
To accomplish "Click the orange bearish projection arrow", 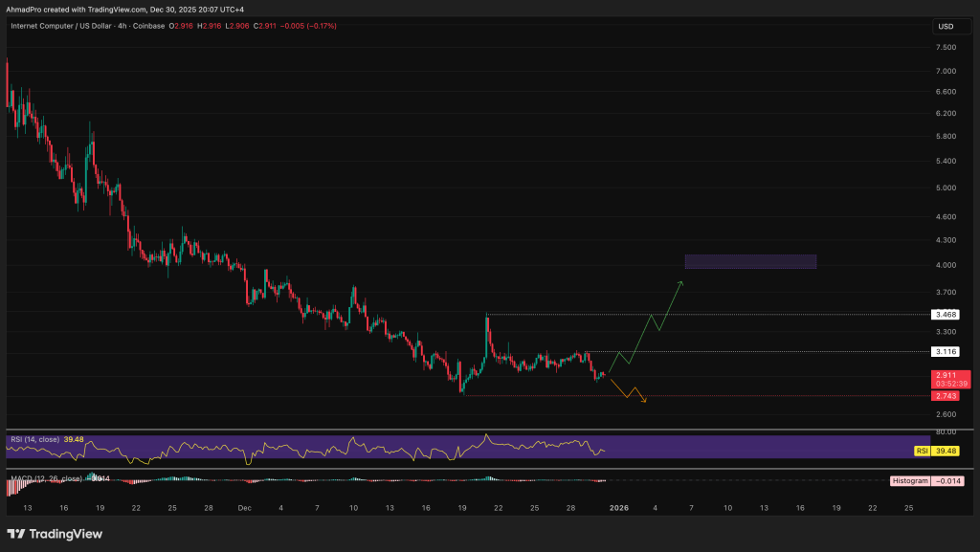I will [x=630, y=391].
